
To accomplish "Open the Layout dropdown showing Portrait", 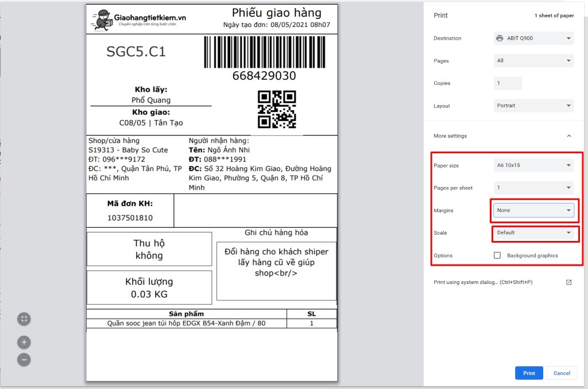I will point(533,106).
